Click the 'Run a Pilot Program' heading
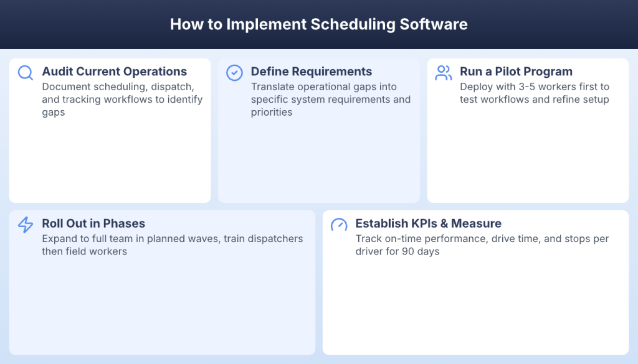 pyautogui.click(x=516, y=72)
